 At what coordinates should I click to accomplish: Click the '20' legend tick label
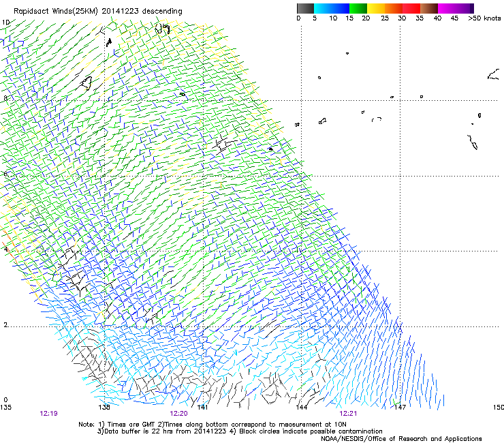(366, 18)
